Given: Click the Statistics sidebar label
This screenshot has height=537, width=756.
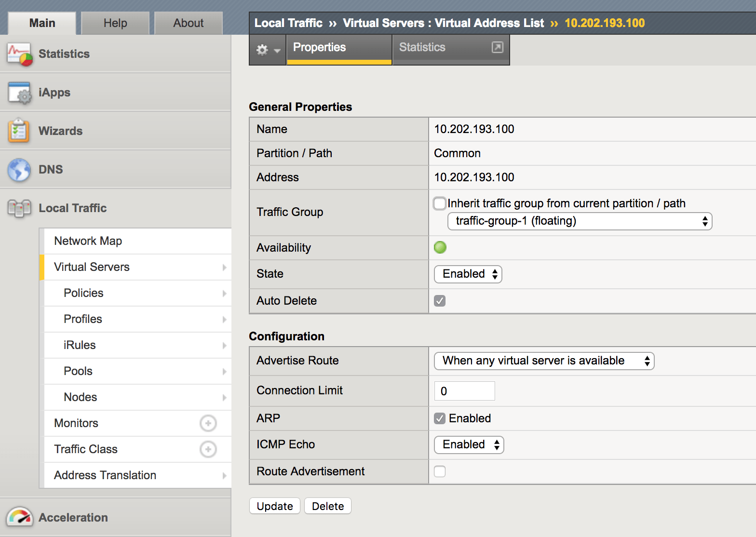Looking at the screenshot, I should point(64,54).
